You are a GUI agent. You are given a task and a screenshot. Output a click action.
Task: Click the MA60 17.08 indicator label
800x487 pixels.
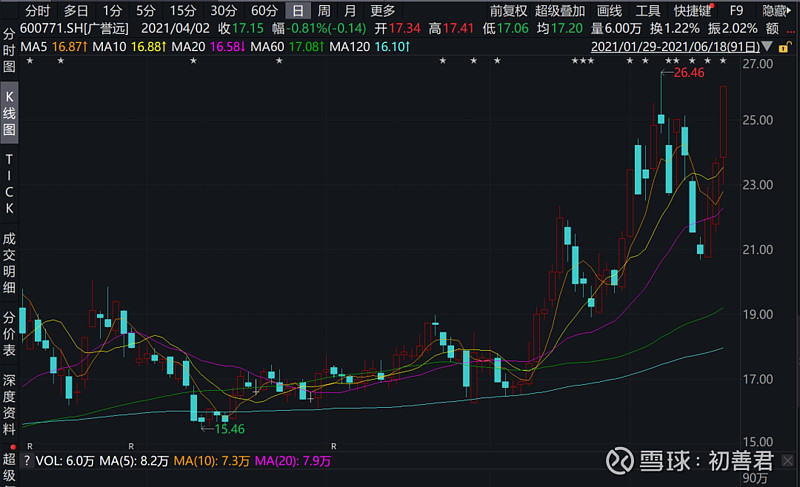pyautogui.click(x=287, y=47)
